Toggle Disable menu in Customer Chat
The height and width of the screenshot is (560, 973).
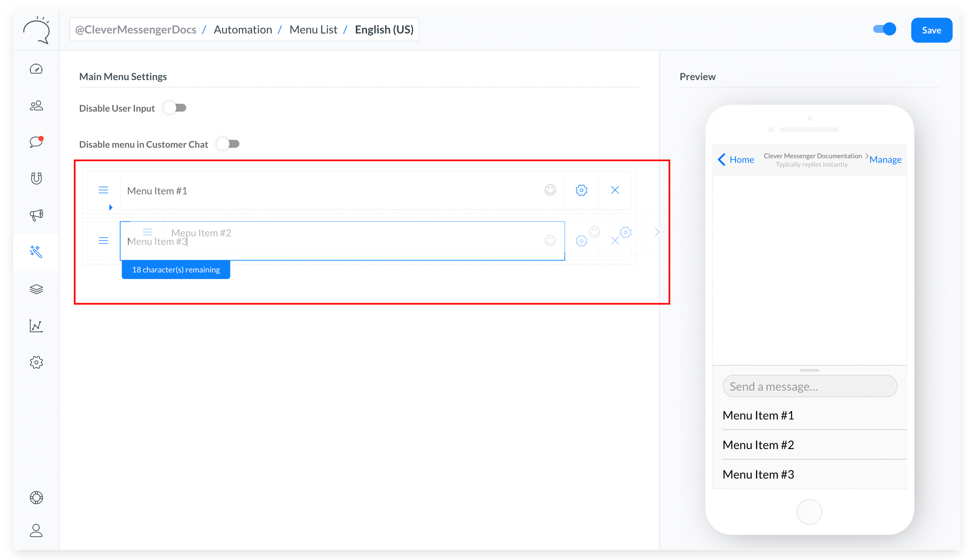[x=228, y=144]
